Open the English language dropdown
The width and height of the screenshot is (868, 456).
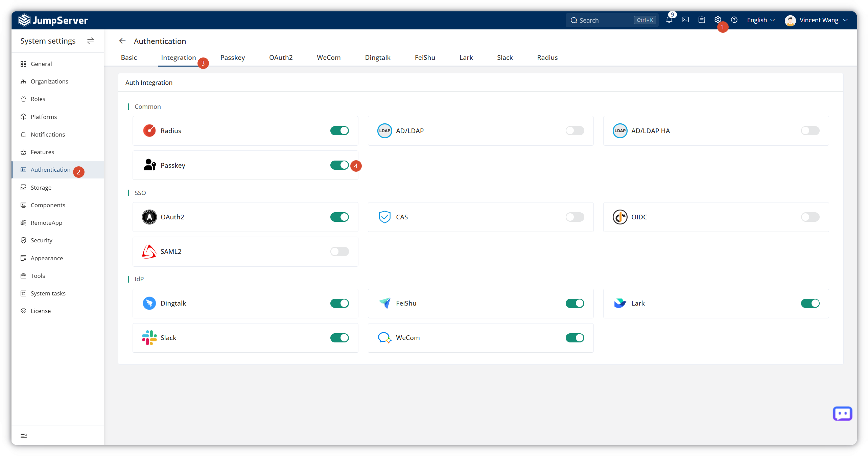coord(761,20)
